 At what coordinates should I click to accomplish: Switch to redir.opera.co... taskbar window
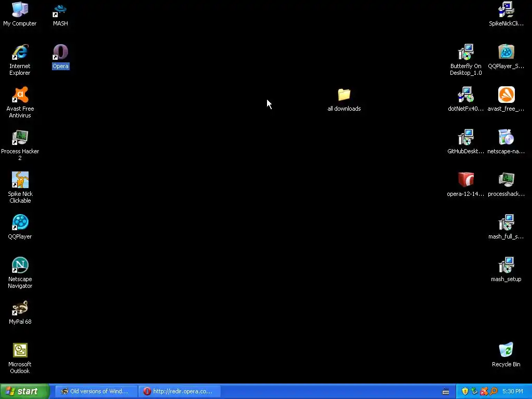(x=179, y=391)
